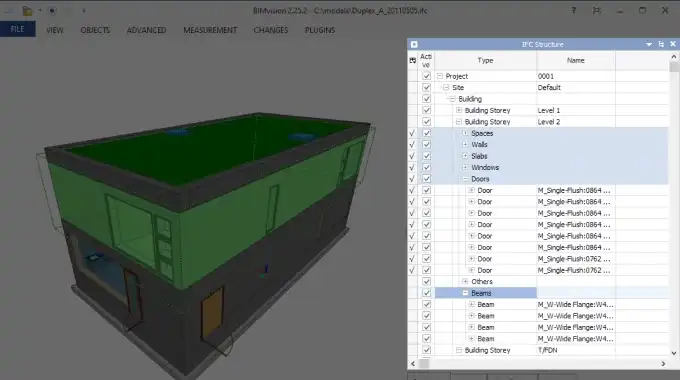
Task: Expand the Windows node
Action: pyautogui.click(x=465, y=167)
